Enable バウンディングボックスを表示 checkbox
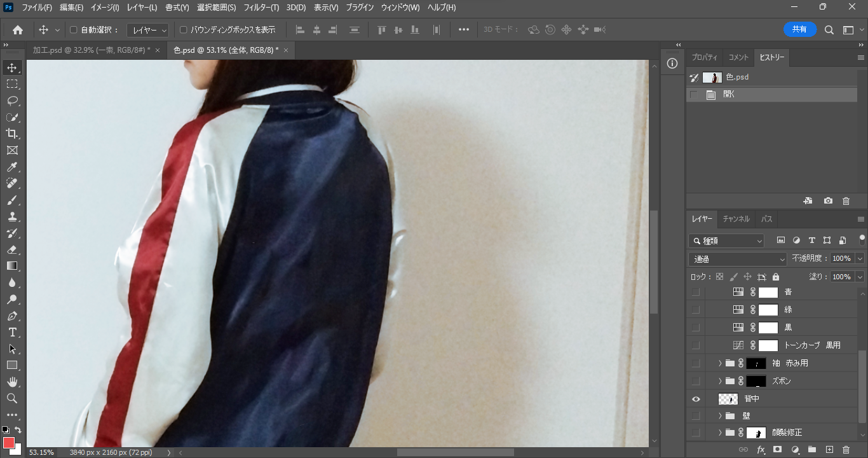The width and height of the screenshot is (868, 458). [184, 30]
